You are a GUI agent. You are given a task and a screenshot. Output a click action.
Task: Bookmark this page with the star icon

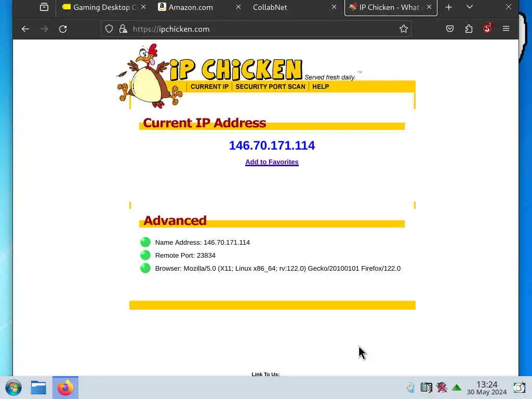click(x=403, y=29)
